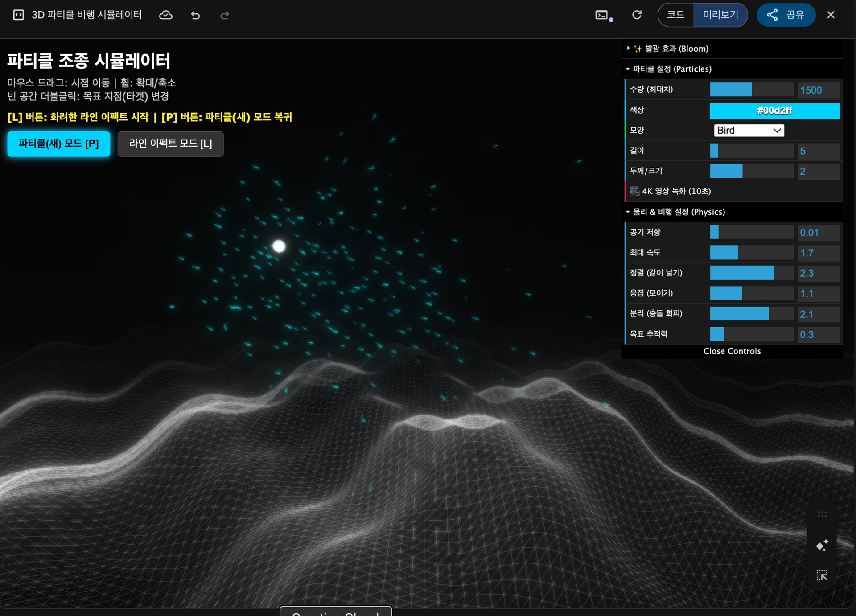Click the refresh preview icon
The image size is (856, 616).
tap(637, 15)
